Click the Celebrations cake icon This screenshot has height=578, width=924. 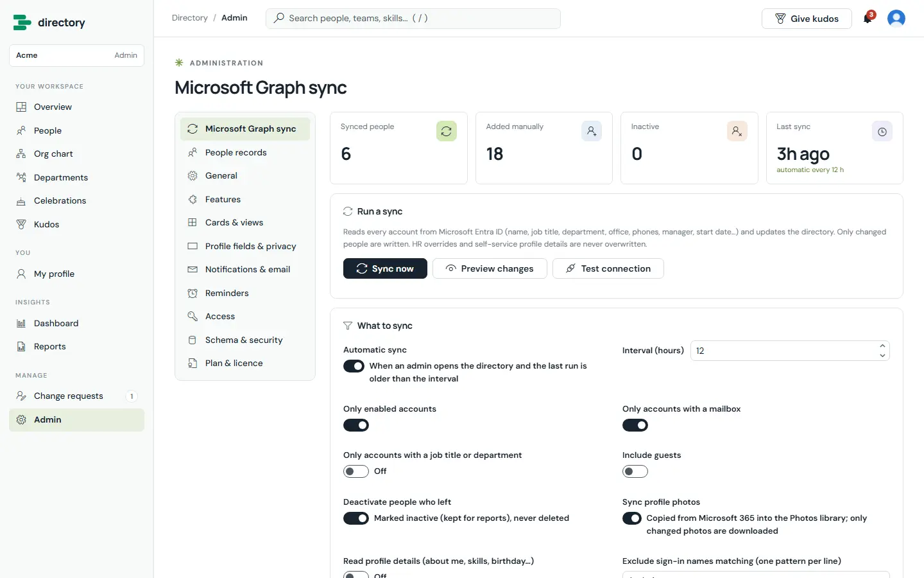(x=21, y=201)
